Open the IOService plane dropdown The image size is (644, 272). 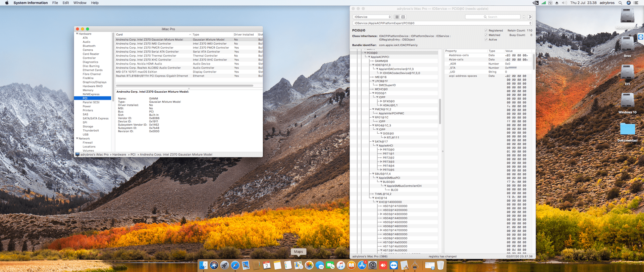coord(372,17)
